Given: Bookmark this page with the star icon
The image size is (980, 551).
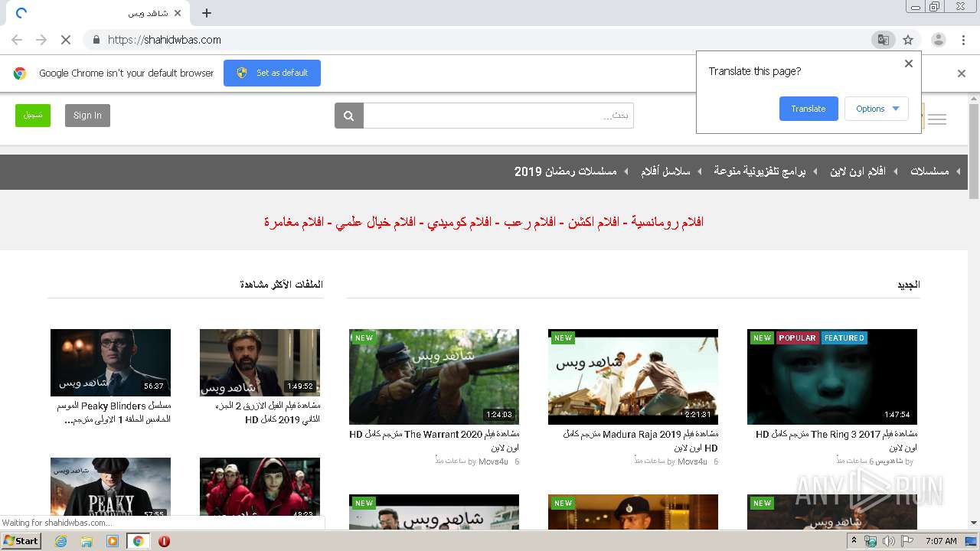Looking at the screenshot, I should pyautogui.click(x=908, y=40).
